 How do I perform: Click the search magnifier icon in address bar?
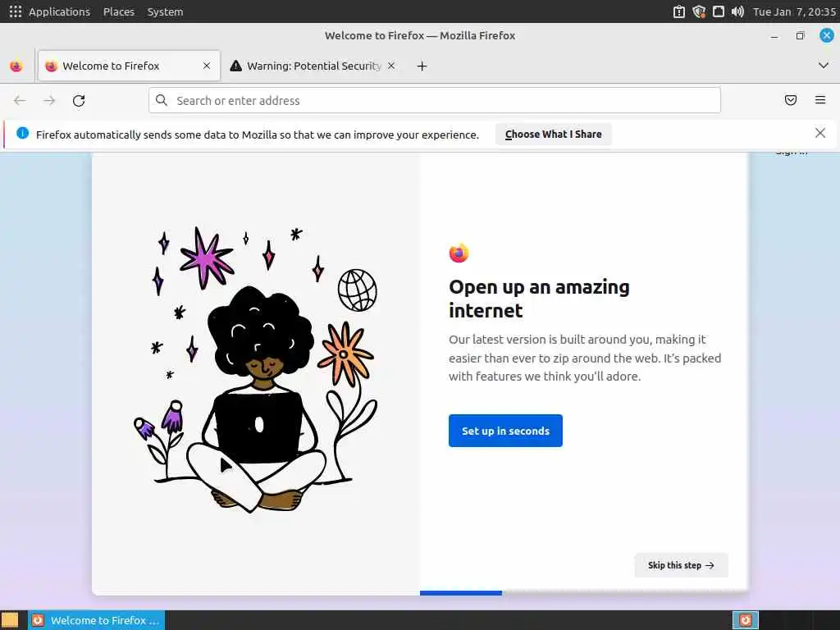click(x=162, y=100)
